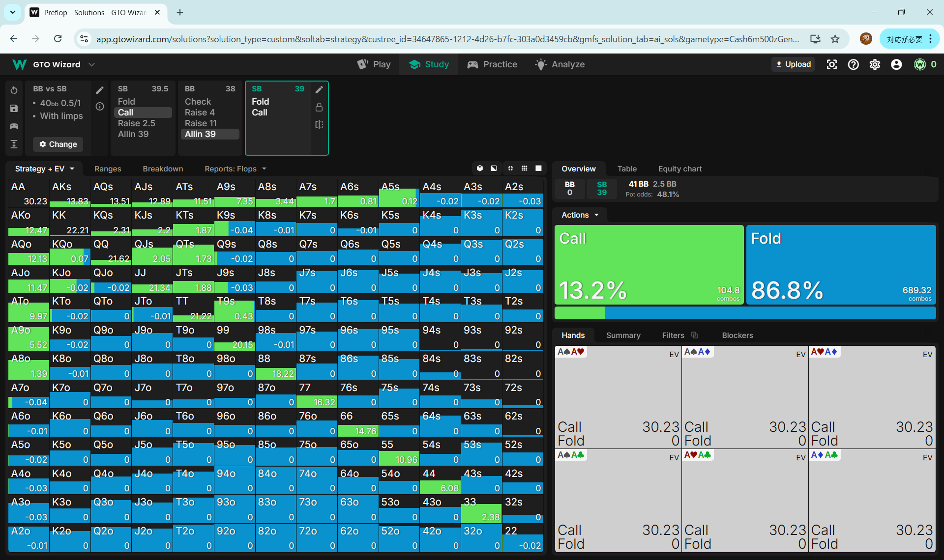Viewport: 944px width, 560px height.
Task: Open help question mark icon
Action: (x=853, y=64)
